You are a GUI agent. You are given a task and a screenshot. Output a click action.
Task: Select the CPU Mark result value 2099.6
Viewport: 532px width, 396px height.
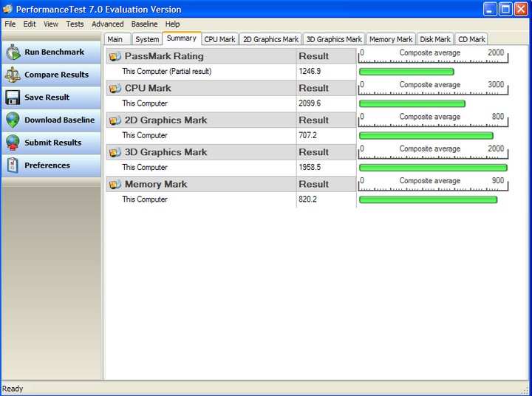coord(310,103)
